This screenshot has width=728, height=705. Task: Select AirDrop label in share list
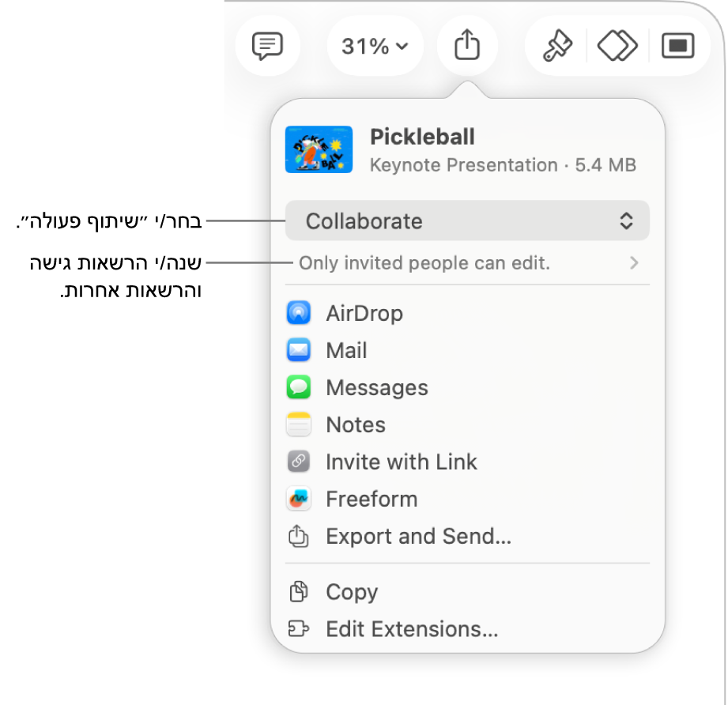coord(364,313)
